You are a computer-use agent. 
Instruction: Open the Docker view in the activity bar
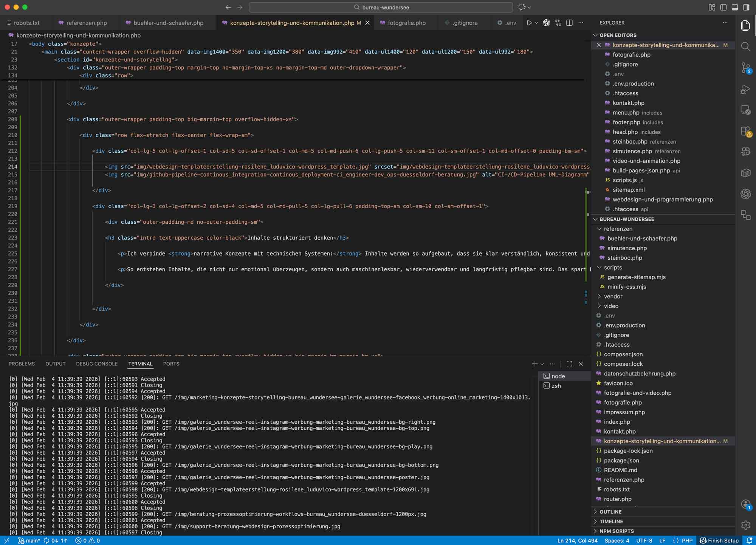tap(746, 173)
